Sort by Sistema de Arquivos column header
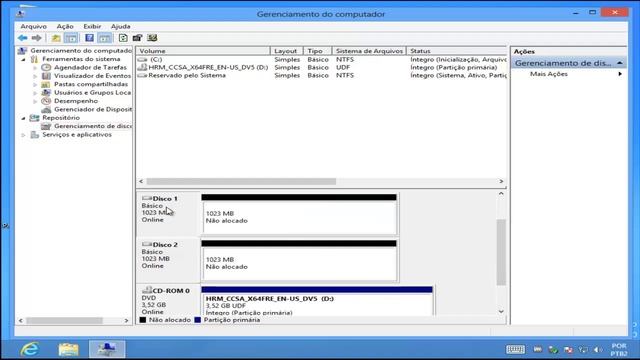Image resolution: width=640 pixels, height=360 pixels. [369, 51]
